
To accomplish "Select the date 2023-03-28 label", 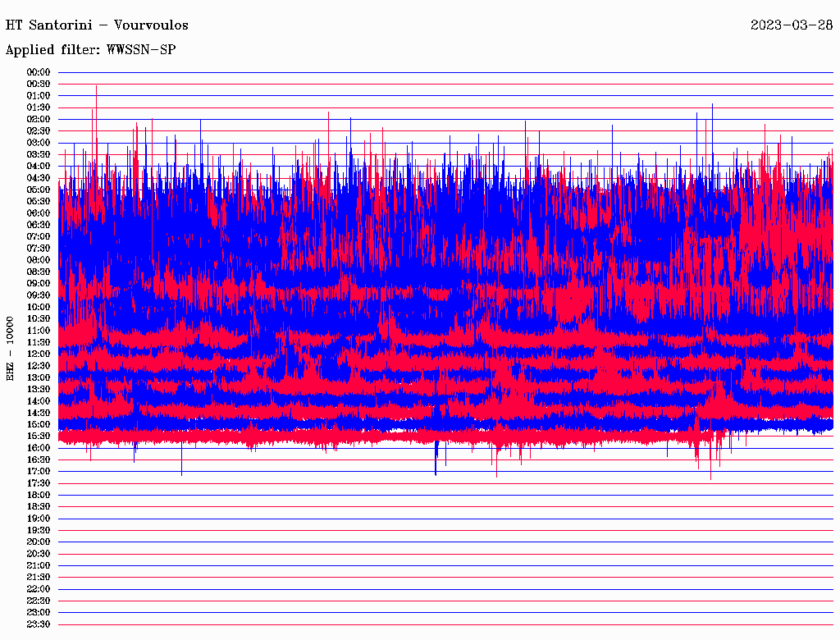I will [792, 25].
